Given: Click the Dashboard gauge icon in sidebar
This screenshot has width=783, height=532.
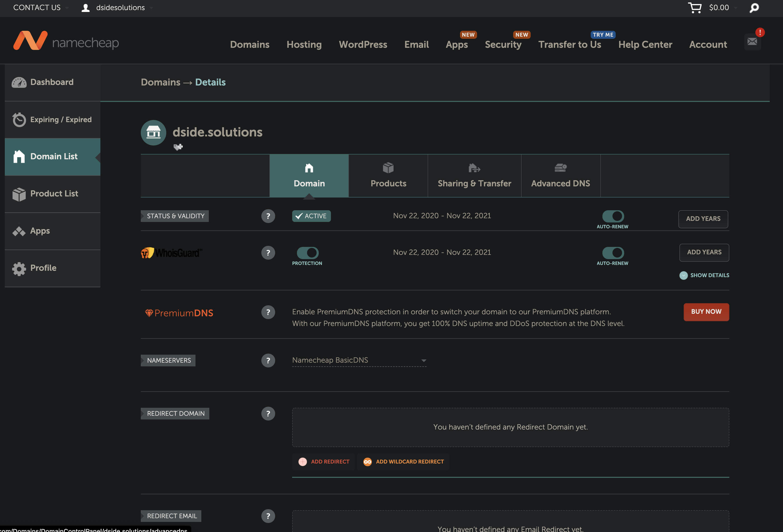Looking at the screenshot, I should coord(19,82).
